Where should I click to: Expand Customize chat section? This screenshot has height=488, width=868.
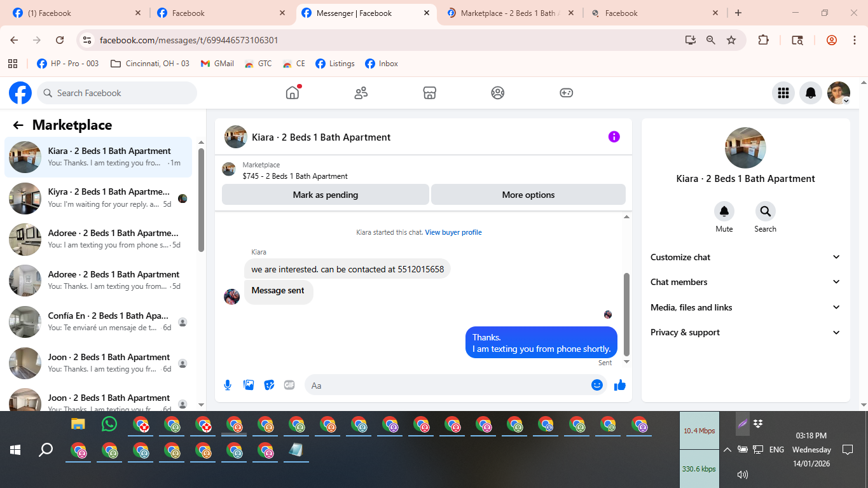pos(745,257)
